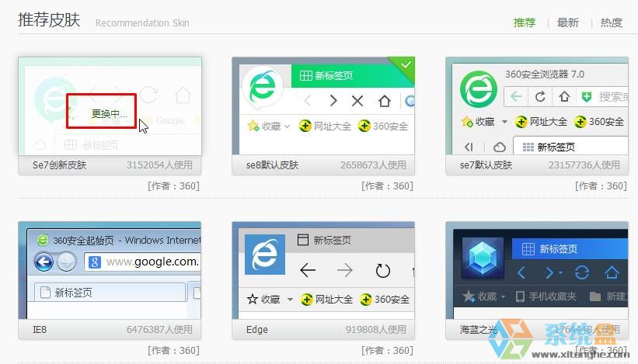Click the author text under Se7创新皮肤

[173, 186]
